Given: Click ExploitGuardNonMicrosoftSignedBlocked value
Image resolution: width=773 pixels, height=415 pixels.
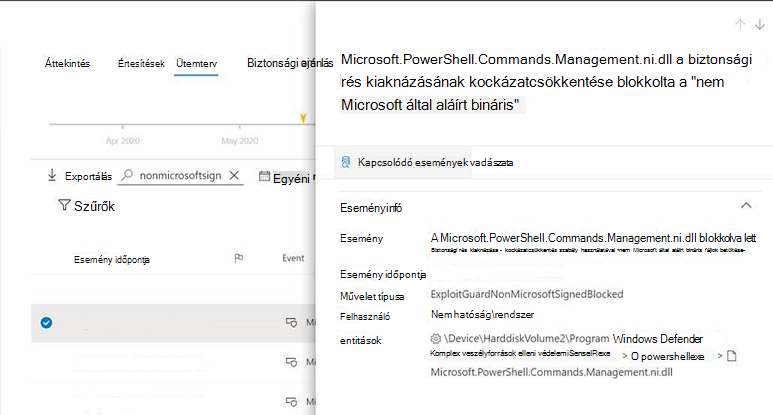Looking at the screenshot, I should tap(527, 294).
